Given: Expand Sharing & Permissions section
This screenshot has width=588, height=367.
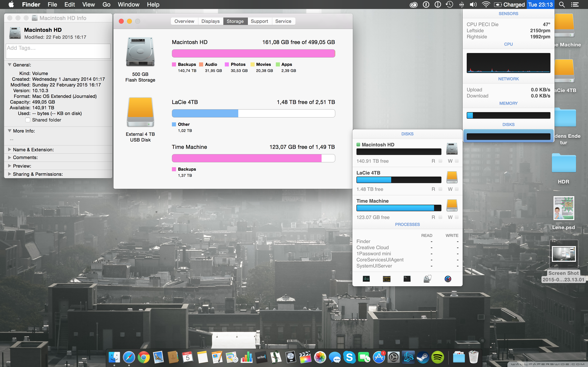Looking at the screenshot, I should [x=10, y=174].
